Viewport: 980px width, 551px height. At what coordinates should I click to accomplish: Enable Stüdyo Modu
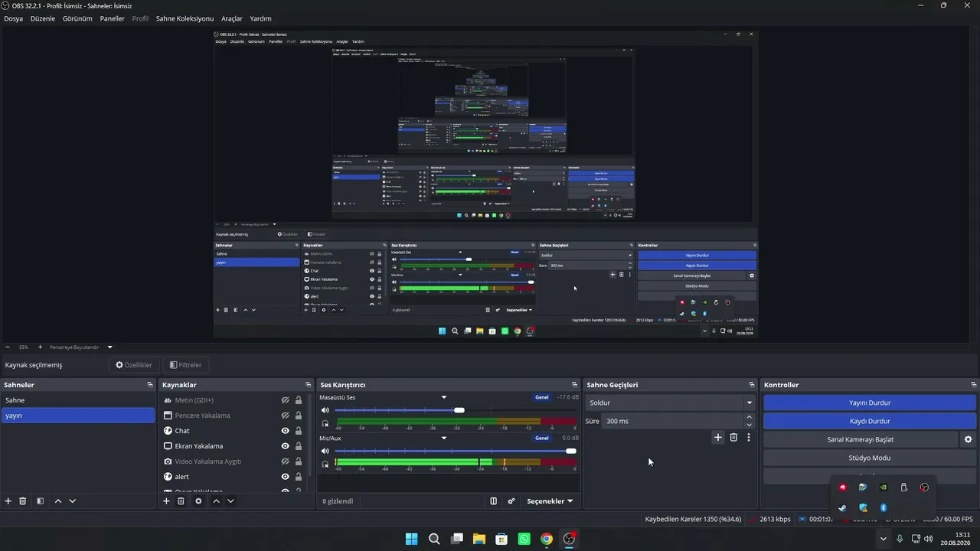[x=870, y=458]
